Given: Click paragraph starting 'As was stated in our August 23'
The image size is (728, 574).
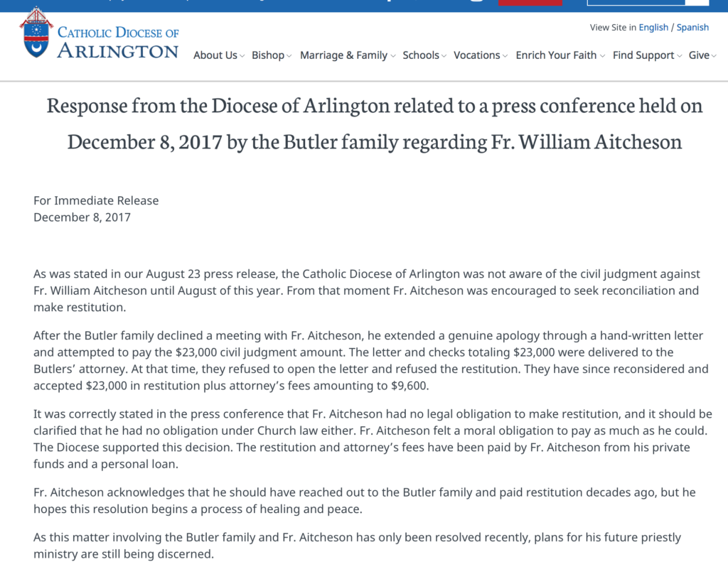Looking at the screenshot, I should [367, 291].
